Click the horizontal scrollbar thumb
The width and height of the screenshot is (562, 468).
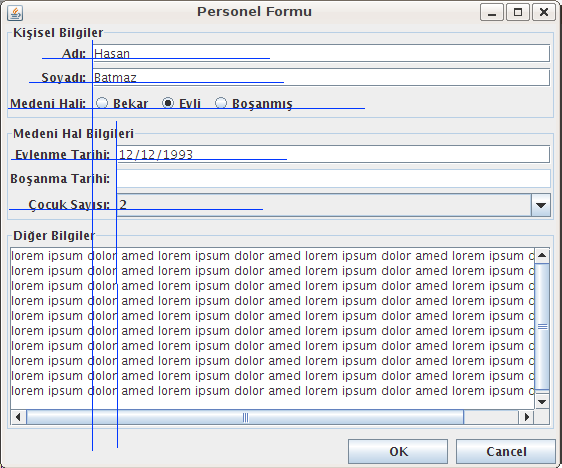[245, 417]
